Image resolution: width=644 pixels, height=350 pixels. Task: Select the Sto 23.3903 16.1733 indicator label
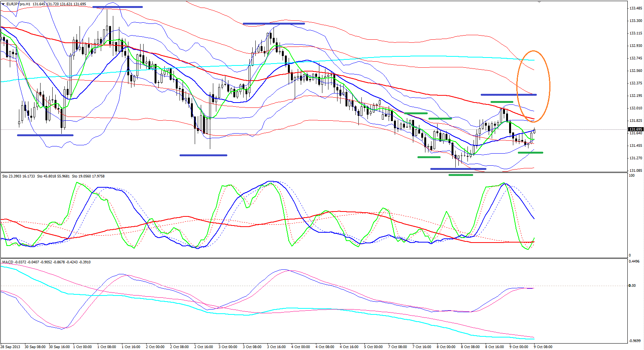(19, 176)
